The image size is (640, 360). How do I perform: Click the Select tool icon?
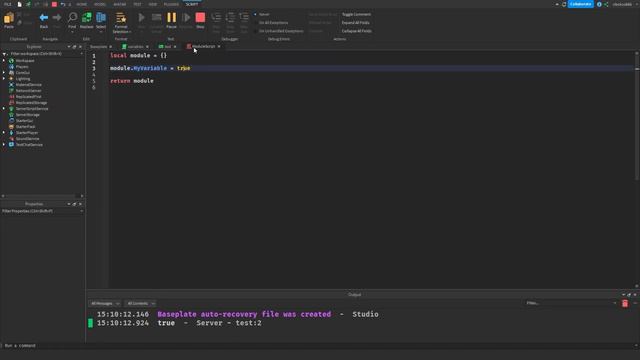click(101, 17)
